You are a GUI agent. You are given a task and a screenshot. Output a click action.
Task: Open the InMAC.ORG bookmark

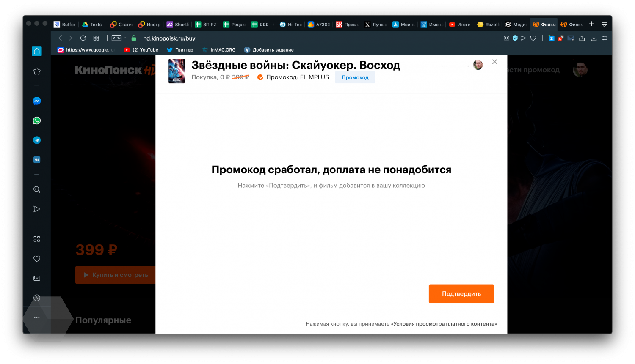click(219, 50)
